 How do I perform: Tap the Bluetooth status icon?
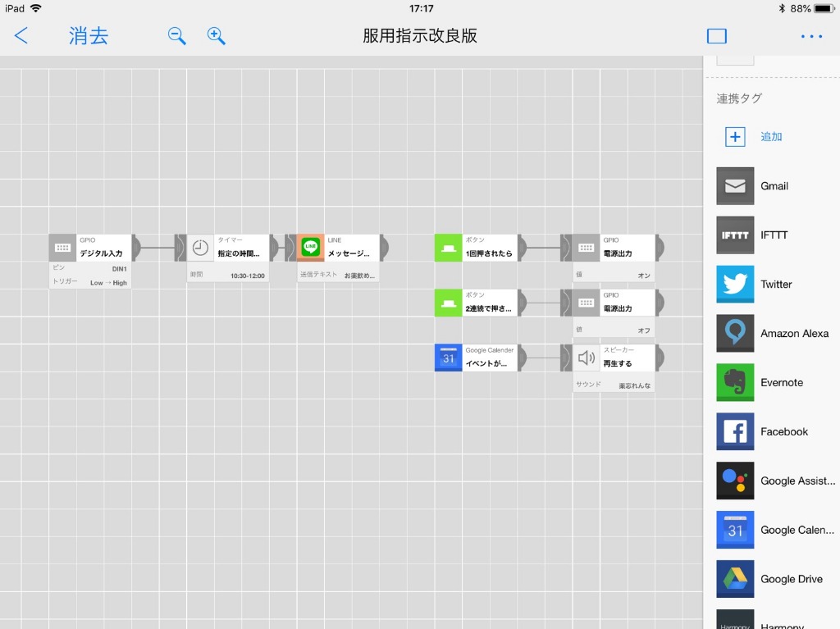pos(782,8)
